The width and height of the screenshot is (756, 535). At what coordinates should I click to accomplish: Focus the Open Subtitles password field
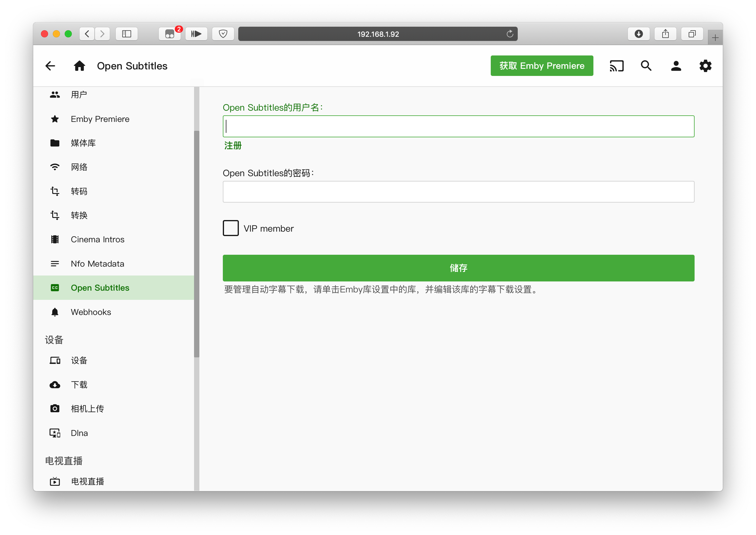[x=458, y=191]
